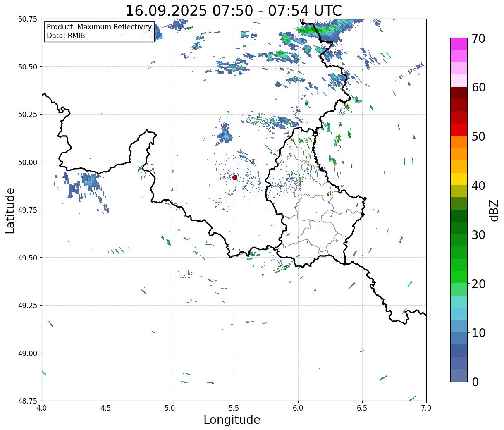The height and width of the screenshot is (430, 504).
Task: Click the latitude tick label '49.25'
Action: pyautogui.click(x=28, y=306)
